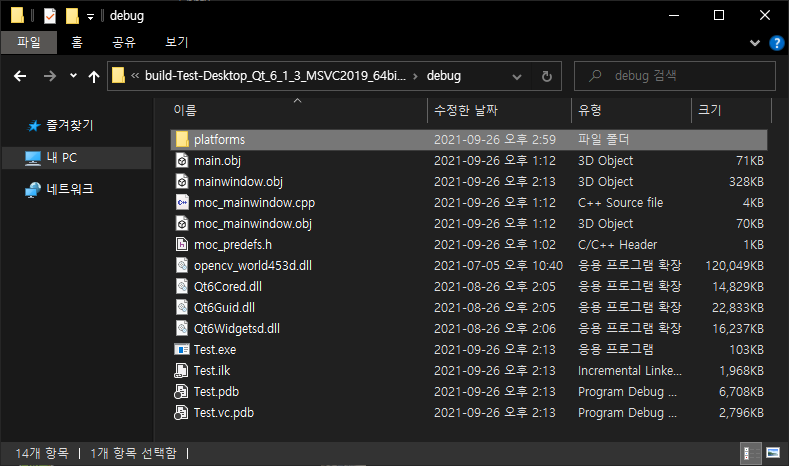Click the Test.vc.pdb file icon
The width and height of the screenshot is (789, 466).
[181, 413]
